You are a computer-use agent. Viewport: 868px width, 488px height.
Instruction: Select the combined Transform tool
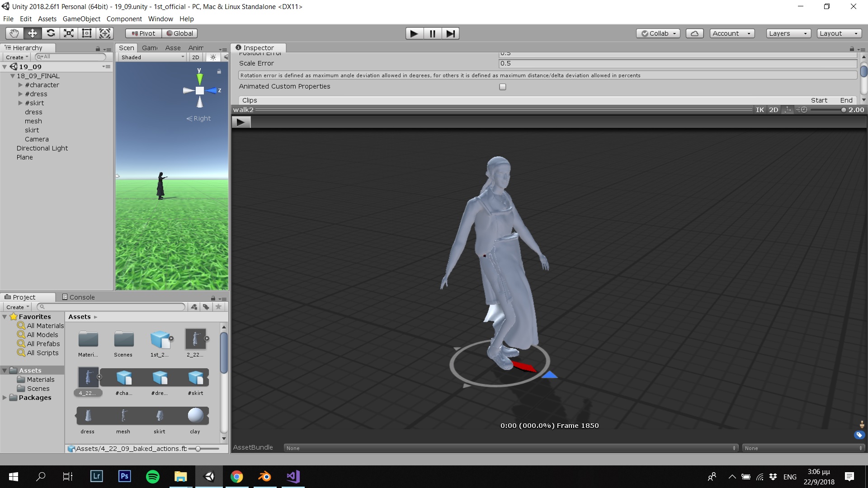105,33
